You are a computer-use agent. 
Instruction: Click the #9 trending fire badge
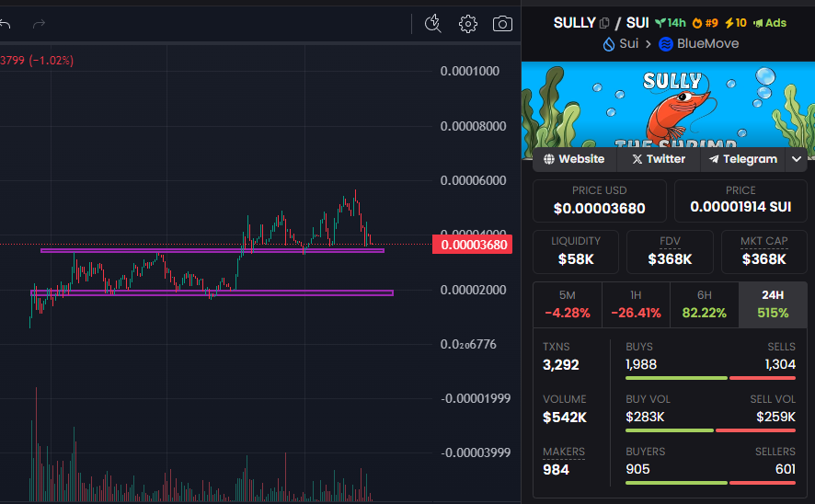[705, 23]
